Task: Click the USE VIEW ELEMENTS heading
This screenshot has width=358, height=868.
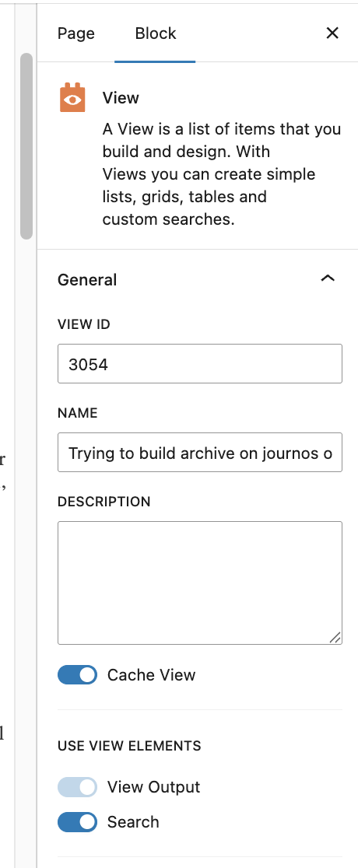Action: pyautogui.click(x=129, y=746)
